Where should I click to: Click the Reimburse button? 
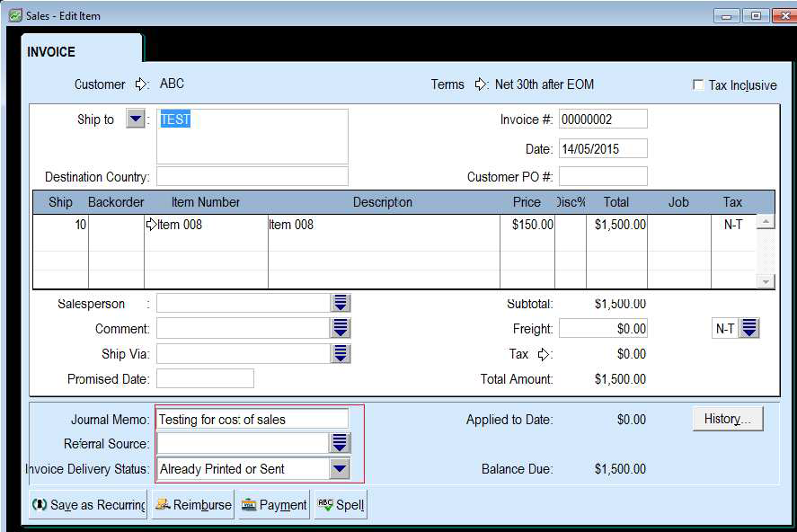point(192,505)
